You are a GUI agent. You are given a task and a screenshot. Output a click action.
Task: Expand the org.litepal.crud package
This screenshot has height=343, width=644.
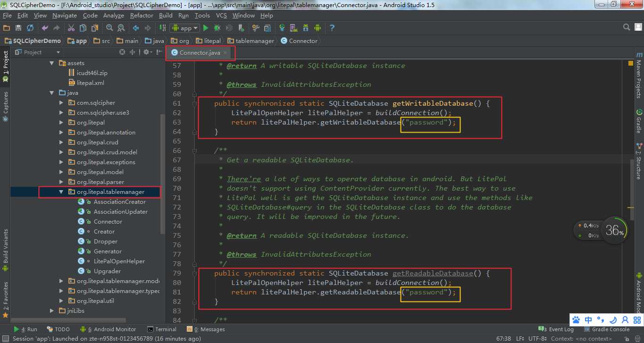61,142
